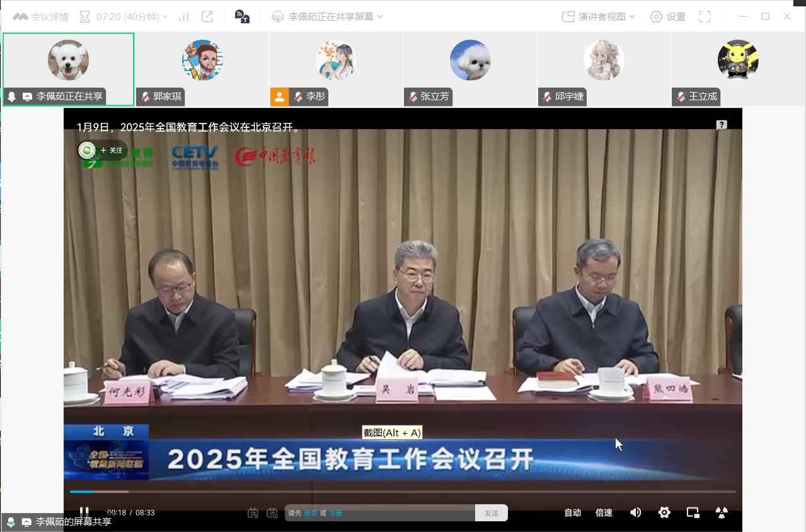Open the network signal status icon
The height and width of the screenshot is (532, 806).
[183, 17]
